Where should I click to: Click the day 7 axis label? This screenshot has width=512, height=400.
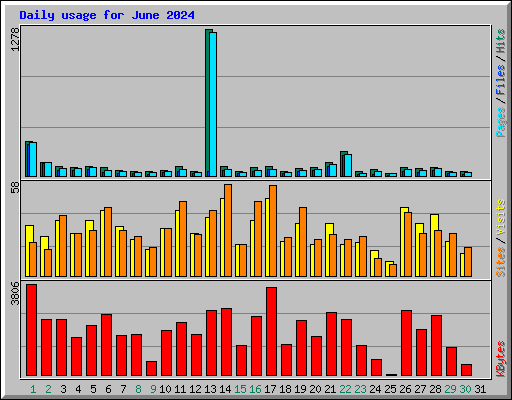[123, 389]
